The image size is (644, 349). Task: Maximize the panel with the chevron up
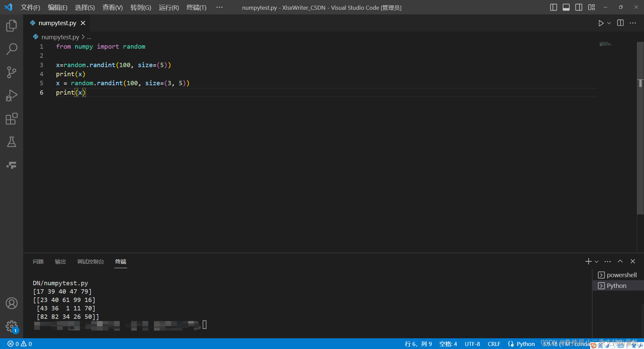click(x=620, y=261)
